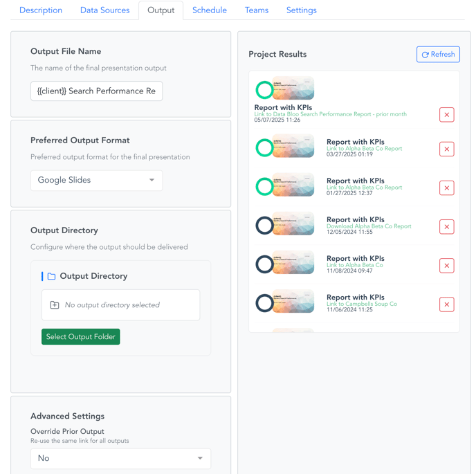Expand the Override Prior Output dropdown
476x474 pixels.
pos(120,458)
